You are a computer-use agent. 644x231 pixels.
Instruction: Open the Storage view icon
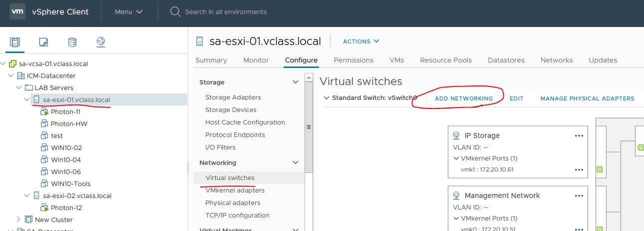72,42
